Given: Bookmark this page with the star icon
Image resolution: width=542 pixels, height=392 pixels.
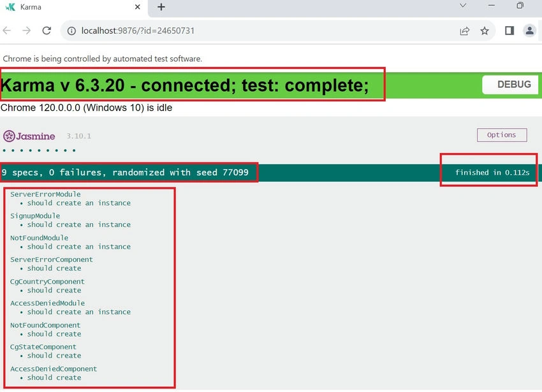Looking at the screenshot, I should 485,31.
